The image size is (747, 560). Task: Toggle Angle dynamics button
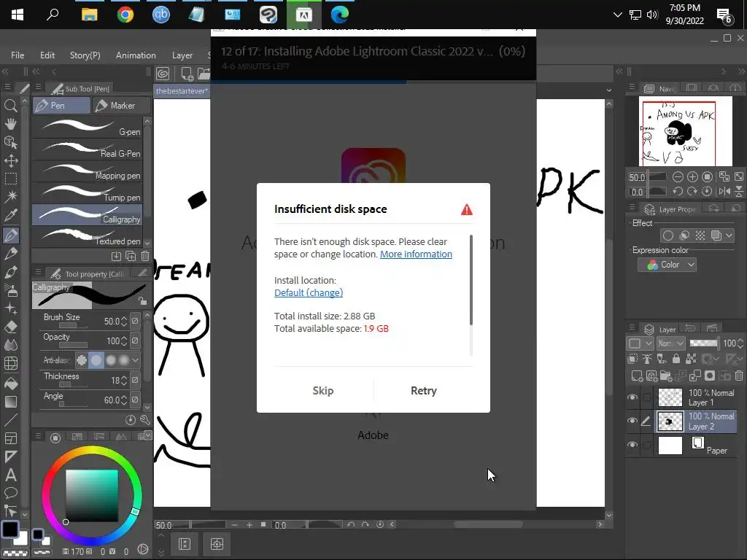click(135, 400)
